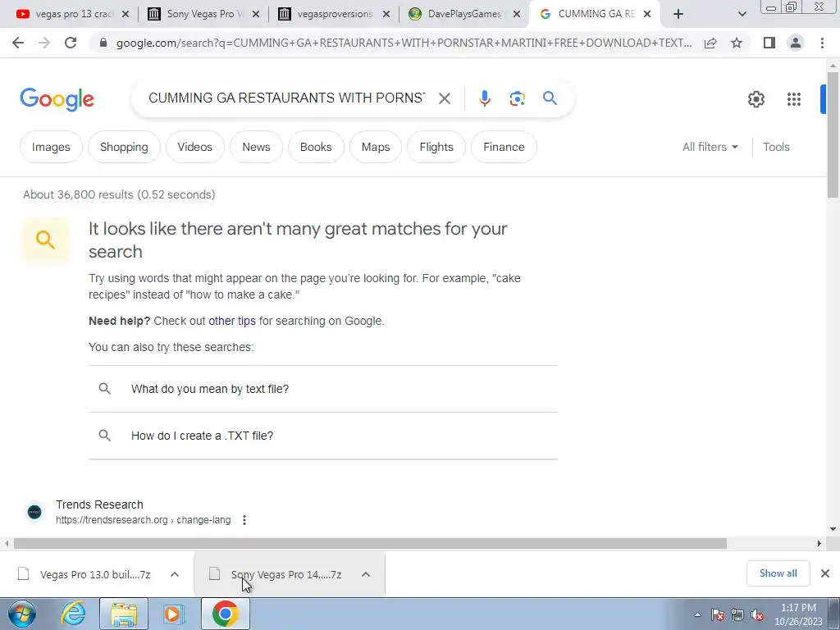Image resolution: width=840 pixels, height=630 pixels.
Task: Filter results by Books
Action: [316, 147]
